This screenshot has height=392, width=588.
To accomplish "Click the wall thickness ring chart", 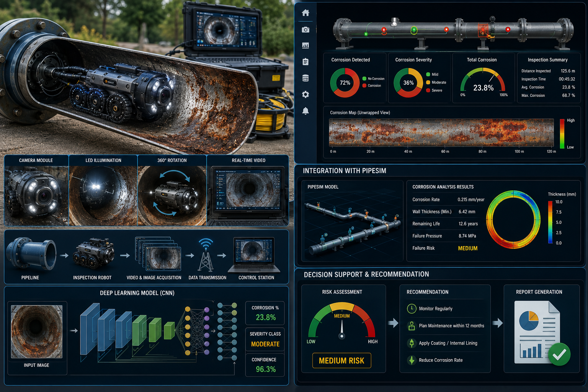I will point(513,220).
